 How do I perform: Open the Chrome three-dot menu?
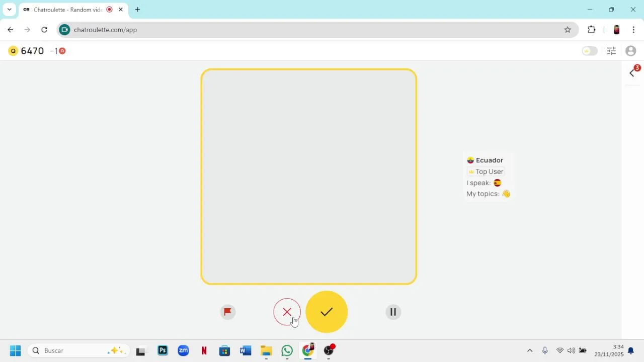point(634,30)
